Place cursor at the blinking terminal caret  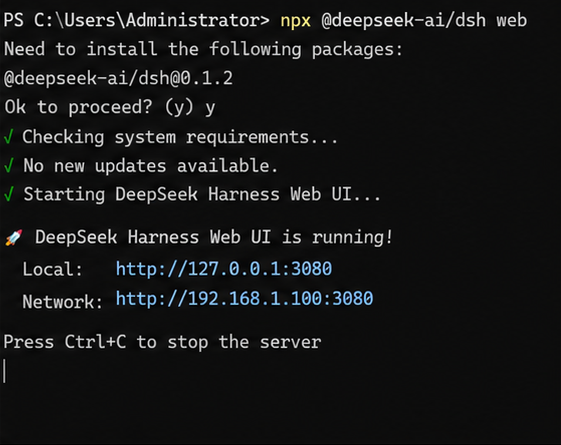click(x=5, y=371)
